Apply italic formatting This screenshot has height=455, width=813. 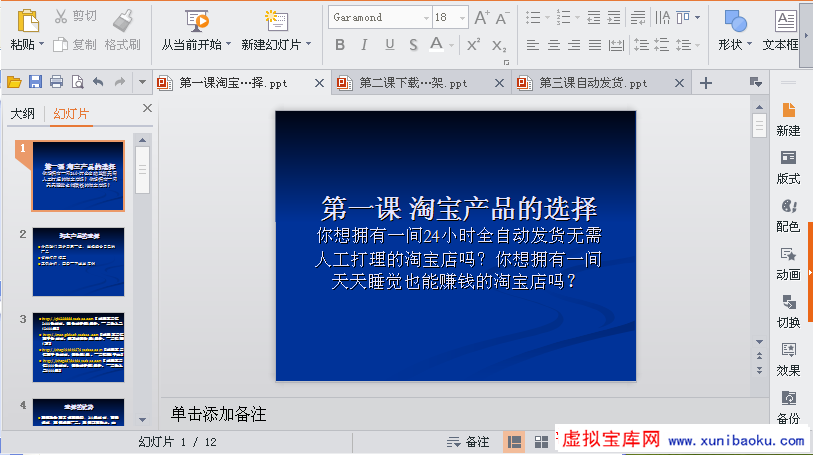pyautogui.click(x=365, y=45)
